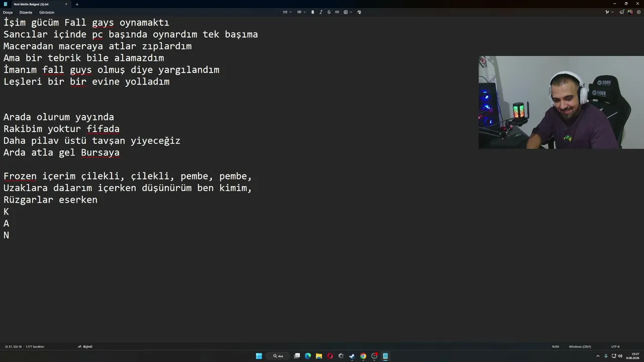Click the single letter "N" line
Screen dimensions: 644x362
pos(6,235)
